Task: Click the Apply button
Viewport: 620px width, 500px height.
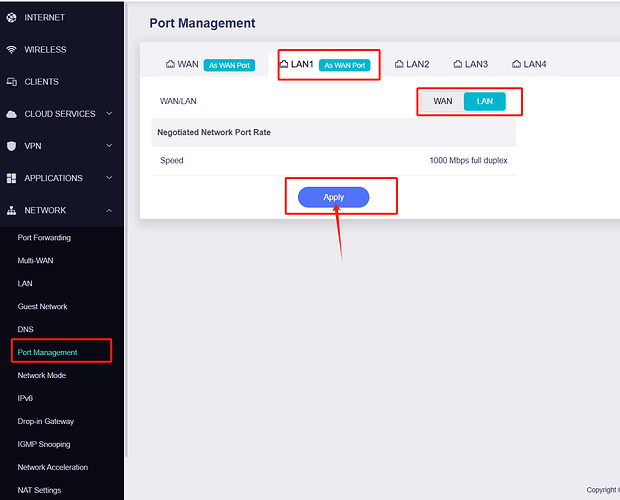Action: point(333,197)
